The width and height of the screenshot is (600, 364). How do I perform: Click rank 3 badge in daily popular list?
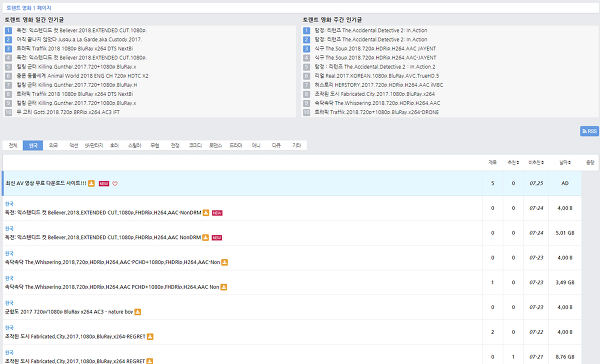tap(8, 49)
